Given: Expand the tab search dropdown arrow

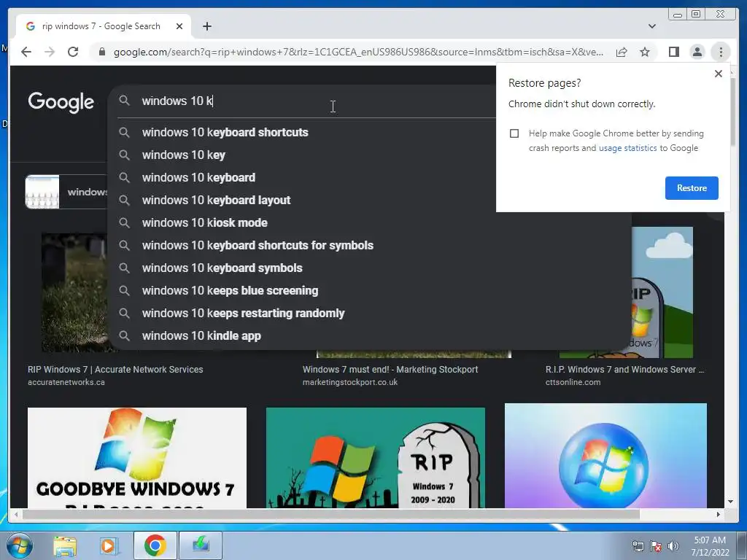Looking at the screenshot, I should (x=652, y=26).
